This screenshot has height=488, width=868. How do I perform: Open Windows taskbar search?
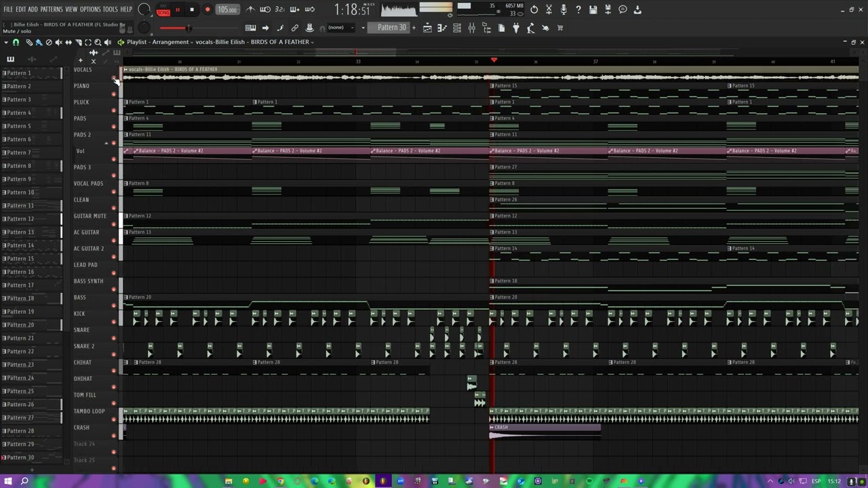[x=24, y=481]
